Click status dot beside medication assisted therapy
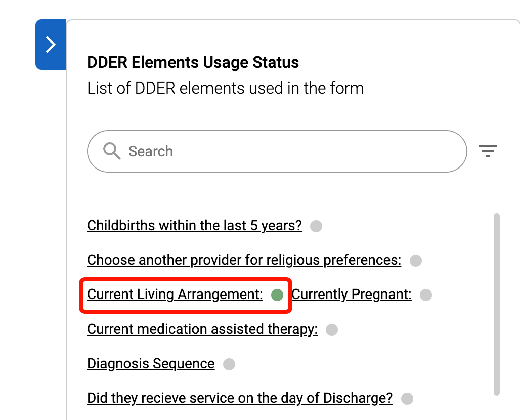This screenshot has height=420, width=520. point(332,330)
